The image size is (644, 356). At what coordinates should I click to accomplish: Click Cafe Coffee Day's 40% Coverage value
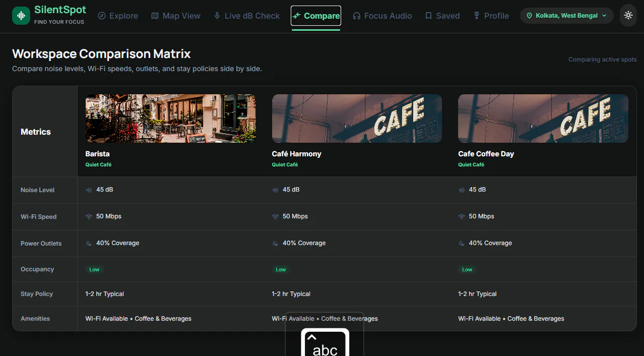490,243
